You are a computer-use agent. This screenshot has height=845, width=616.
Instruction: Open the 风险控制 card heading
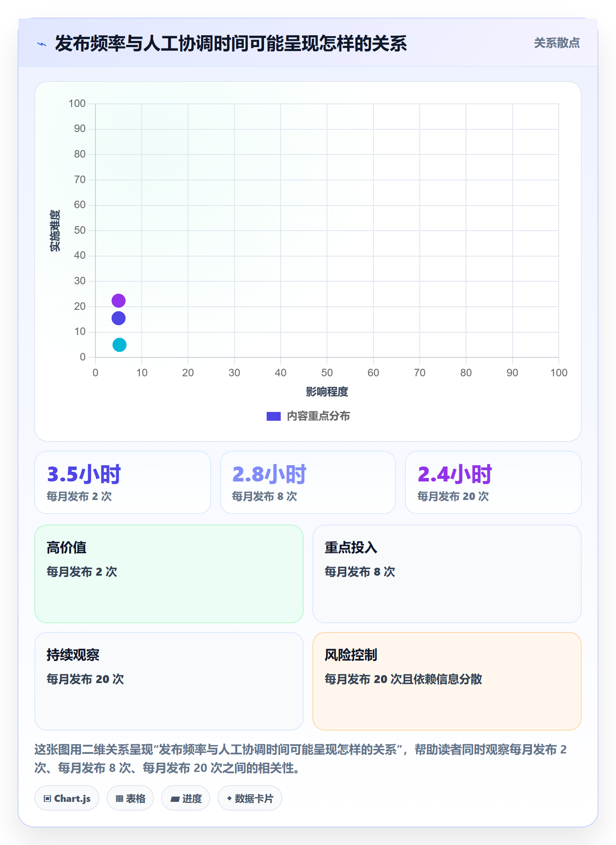(351, 655)
